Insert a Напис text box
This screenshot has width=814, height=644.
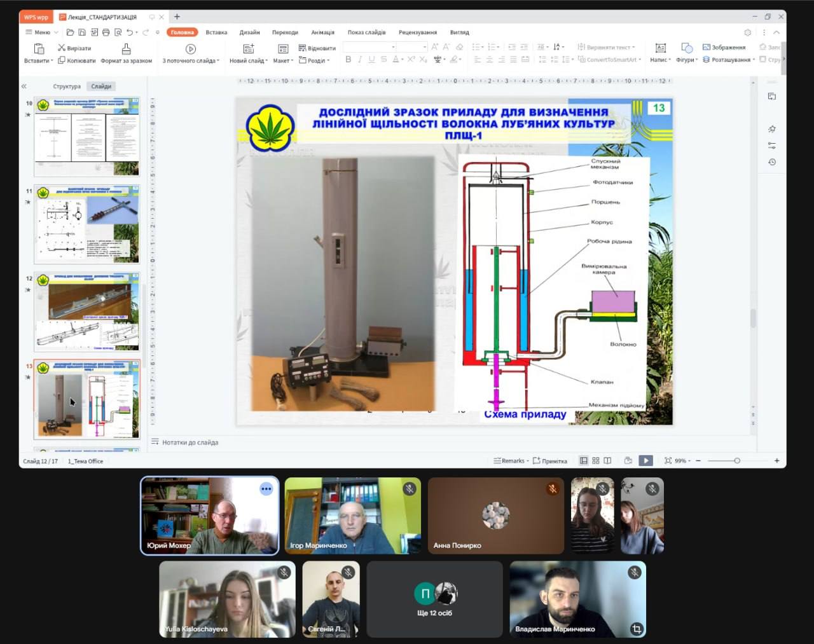pos(660,49)
